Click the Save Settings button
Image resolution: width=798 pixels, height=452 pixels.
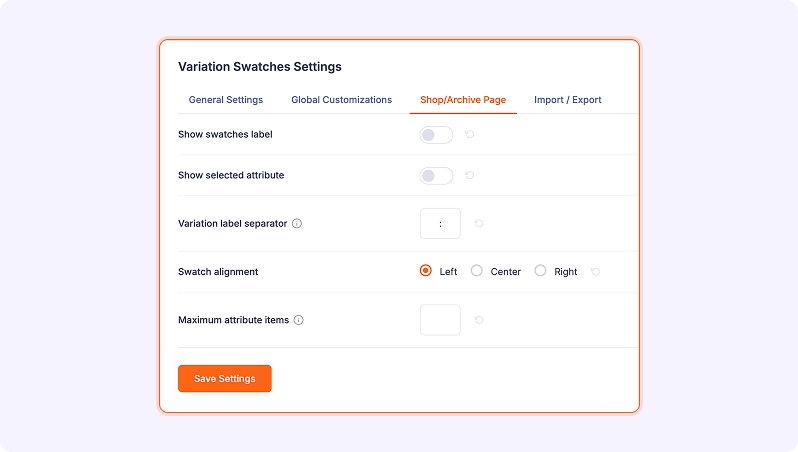(x=225, y=379)
